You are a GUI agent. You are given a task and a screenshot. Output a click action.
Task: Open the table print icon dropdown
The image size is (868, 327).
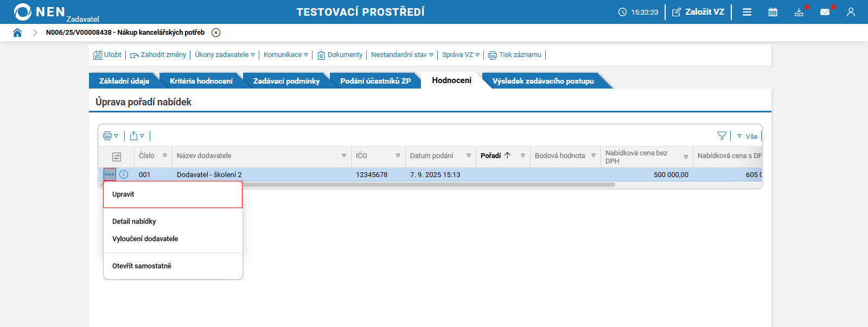coord(111,136)
